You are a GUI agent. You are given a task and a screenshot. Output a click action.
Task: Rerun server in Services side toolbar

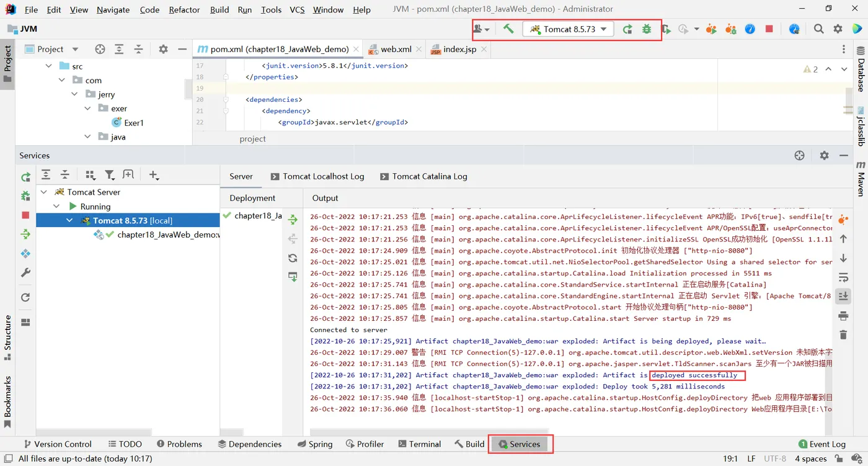point(25,177)
